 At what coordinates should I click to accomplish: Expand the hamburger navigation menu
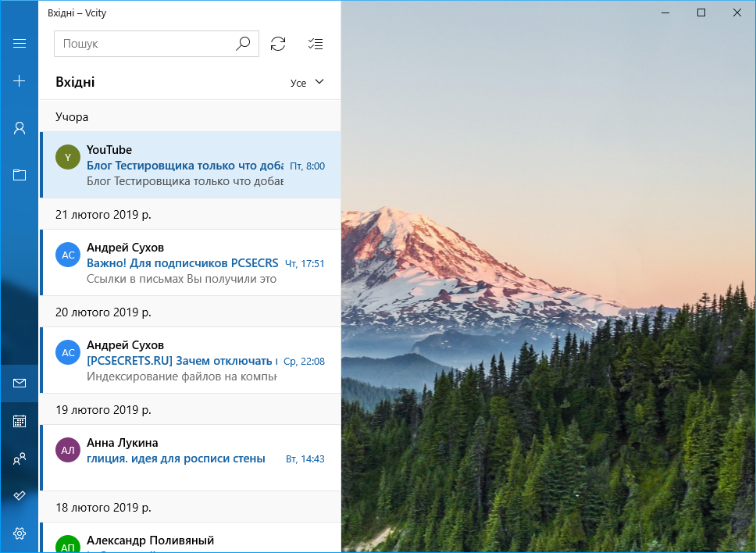(x=20, y=44)
